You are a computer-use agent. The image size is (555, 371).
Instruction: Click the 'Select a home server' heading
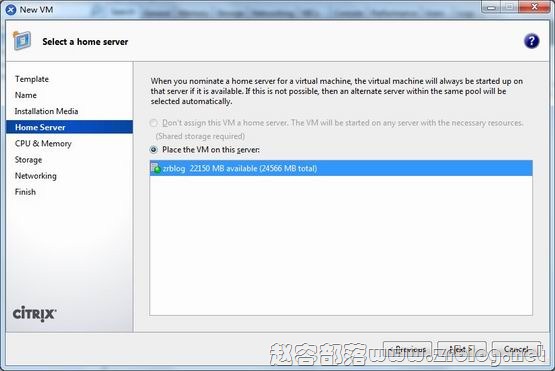click(x=85, y=41)
